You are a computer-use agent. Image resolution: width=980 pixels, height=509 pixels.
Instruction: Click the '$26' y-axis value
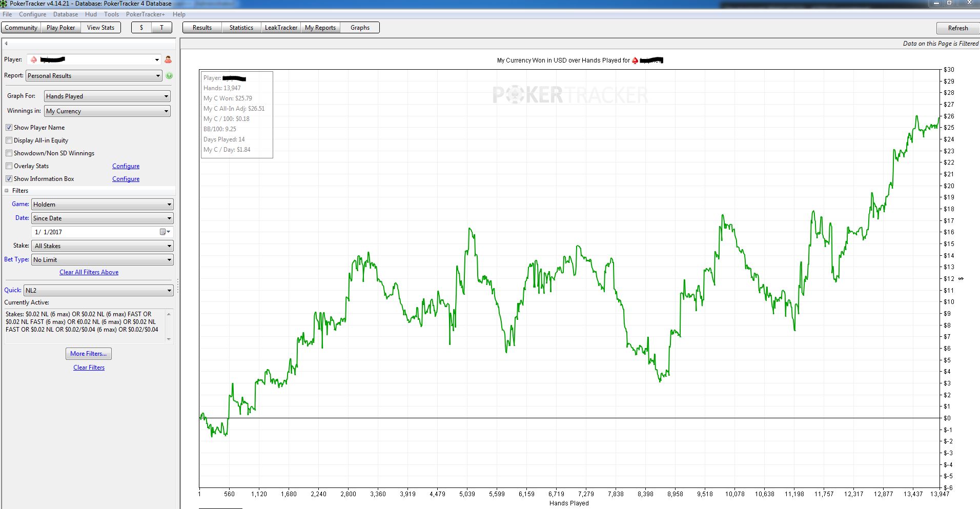(x=949, y=116)
